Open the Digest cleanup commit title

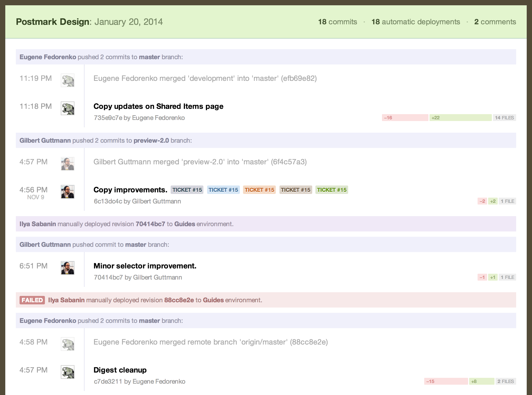pyautogui.click(x=120, y=370)
